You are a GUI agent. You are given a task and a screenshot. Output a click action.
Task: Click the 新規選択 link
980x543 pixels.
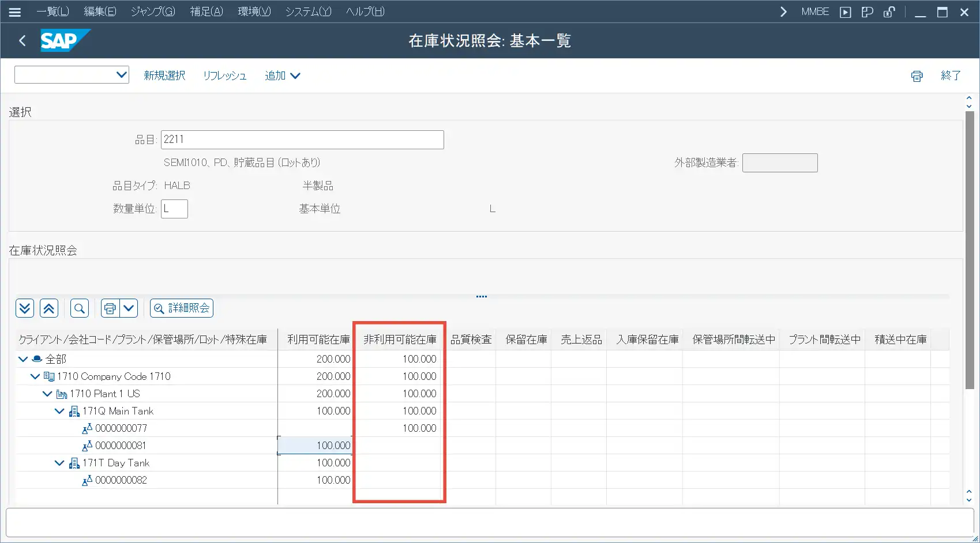164,76
